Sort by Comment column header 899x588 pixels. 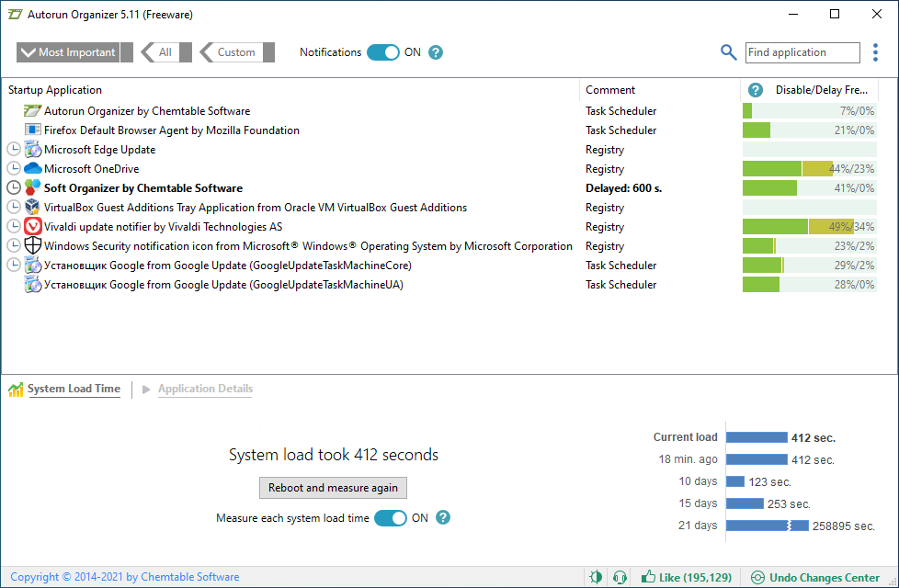click(610, 90)
